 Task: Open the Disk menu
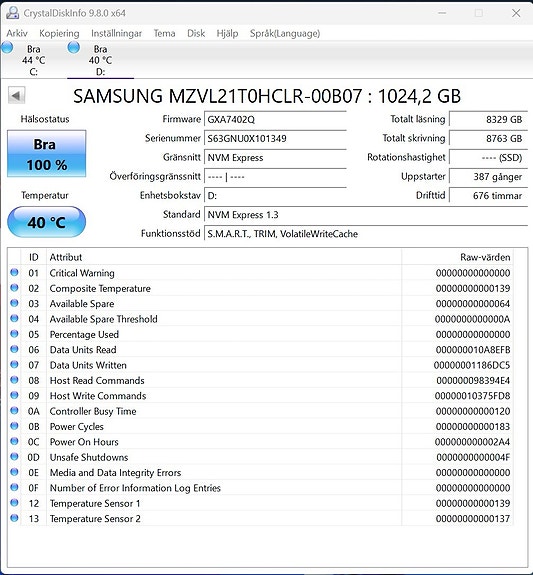point(196,33)
